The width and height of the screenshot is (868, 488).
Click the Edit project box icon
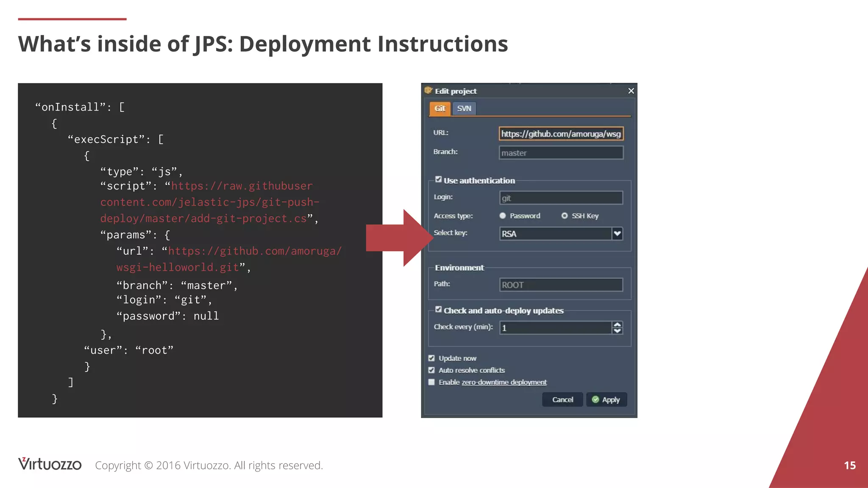tap(428, 91)
